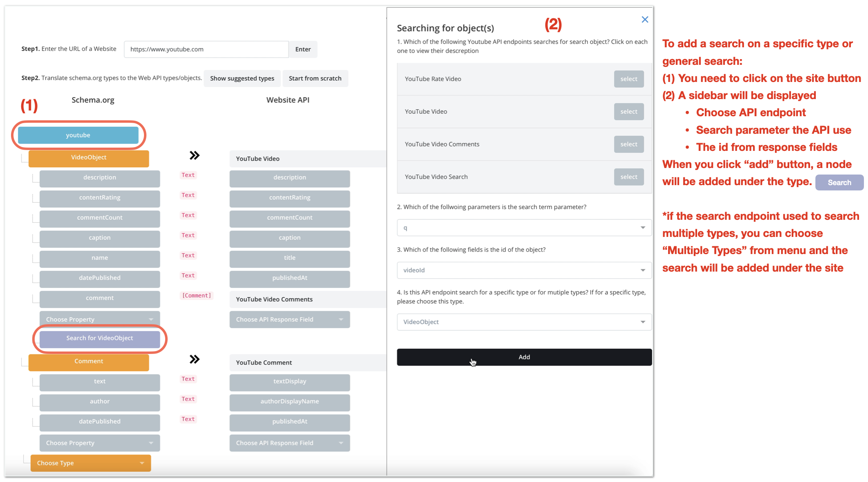Click Show suggested types button
The image size is (868, 482).
coord(242,78)
